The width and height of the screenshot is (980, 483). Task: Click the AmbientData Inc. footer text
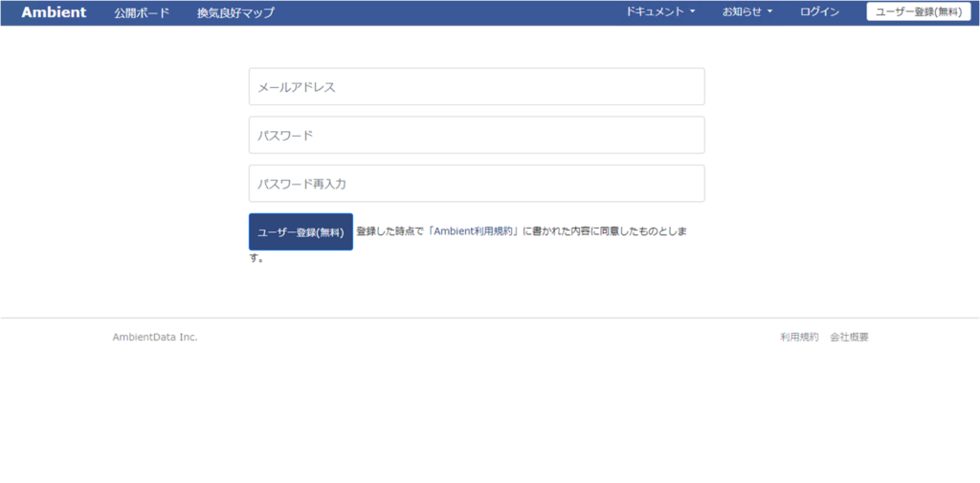(155, 338)
